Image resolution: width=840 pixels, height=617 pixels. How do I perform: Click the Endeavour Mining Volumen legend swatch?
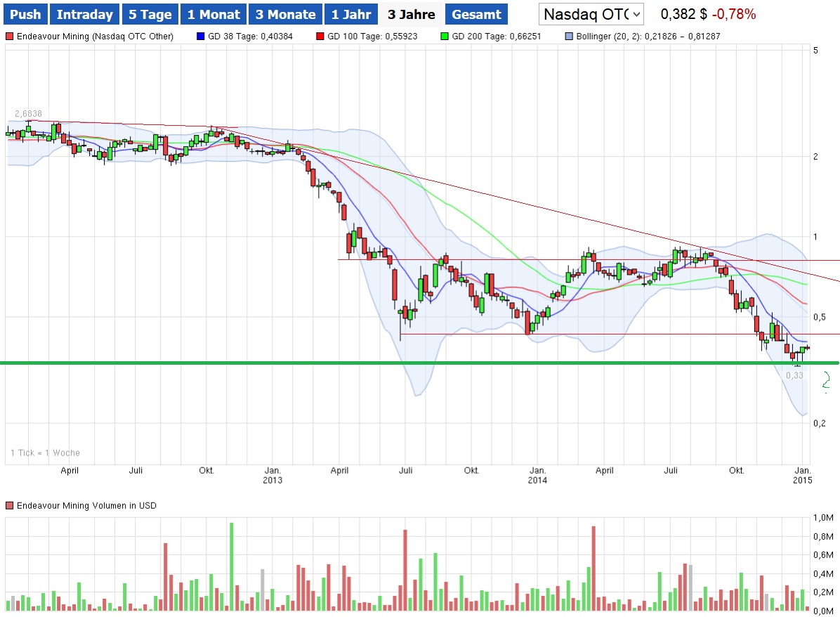(9, 505)
